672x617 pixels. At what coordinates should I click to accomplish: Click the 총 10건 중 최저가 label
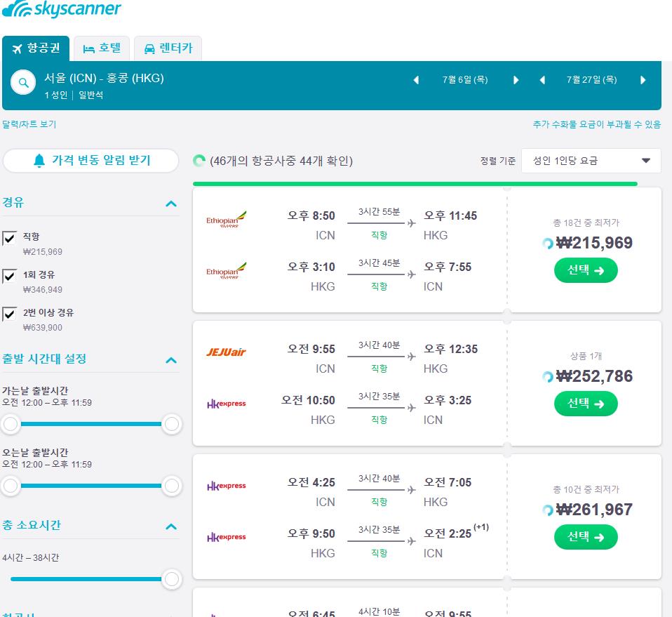[586, 490]
